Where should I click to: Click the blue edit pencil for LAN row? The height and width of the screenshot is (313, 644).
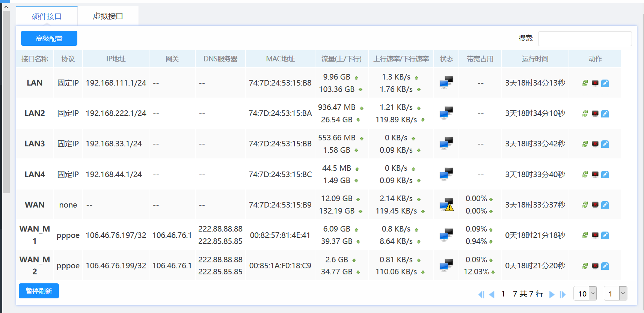click(x=605, y=83)
